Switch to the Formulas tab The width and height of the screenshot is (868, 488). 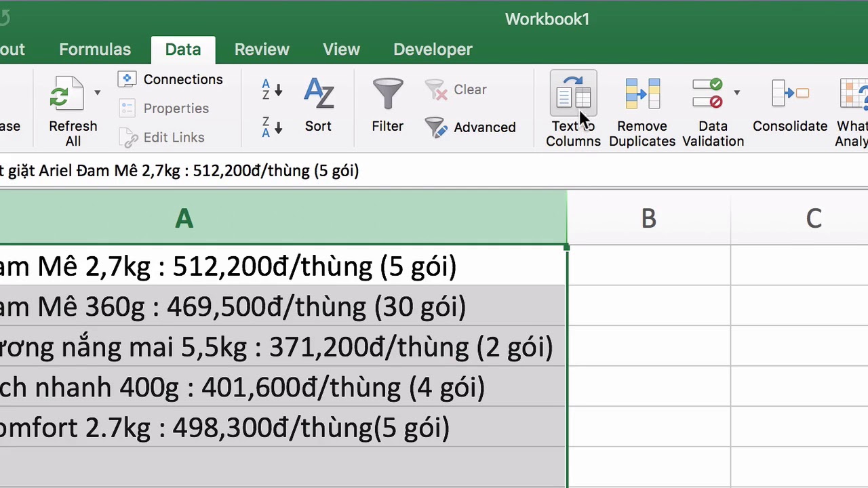pyautogui.click(x=95, y=49)
